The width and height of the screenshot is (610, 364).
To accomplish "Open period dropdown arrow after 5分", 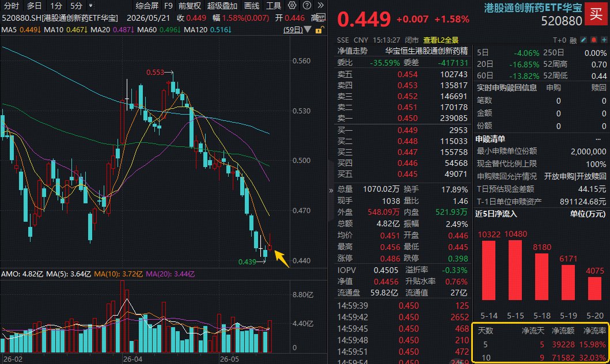I will [90, 5].
